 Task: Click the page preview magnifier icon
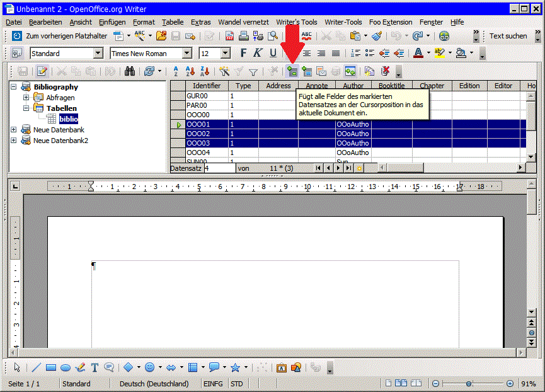click(273, 36)
